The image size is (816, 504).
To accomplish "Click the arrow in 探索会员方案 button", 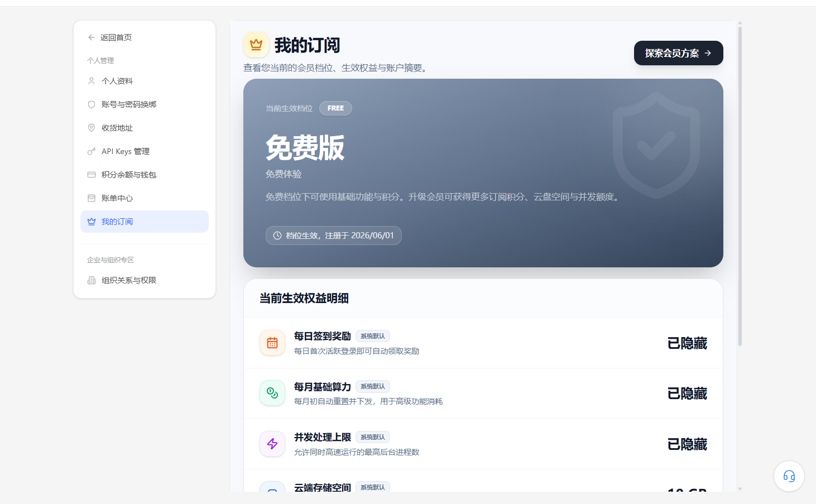I will [708, 53].
